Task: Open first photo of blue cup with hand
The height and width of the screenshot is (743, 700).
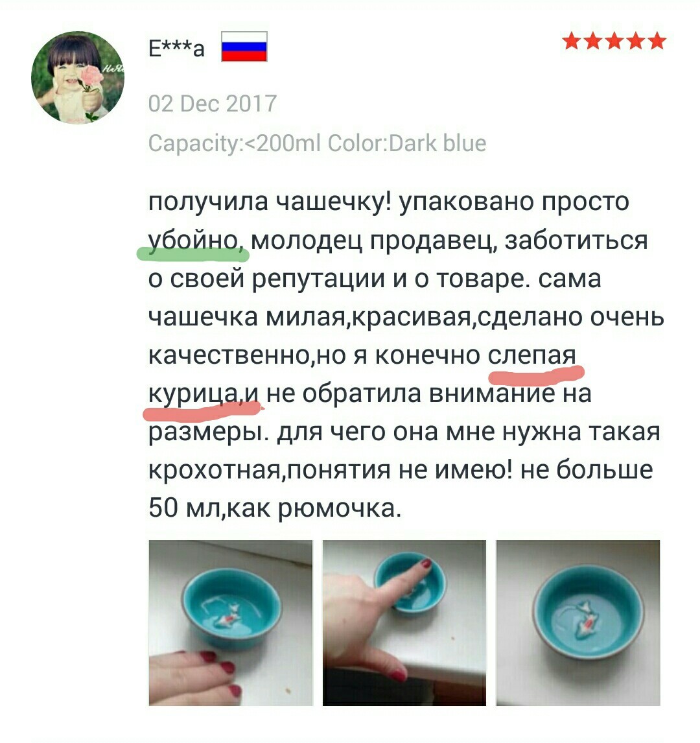Action: (231, 622)
